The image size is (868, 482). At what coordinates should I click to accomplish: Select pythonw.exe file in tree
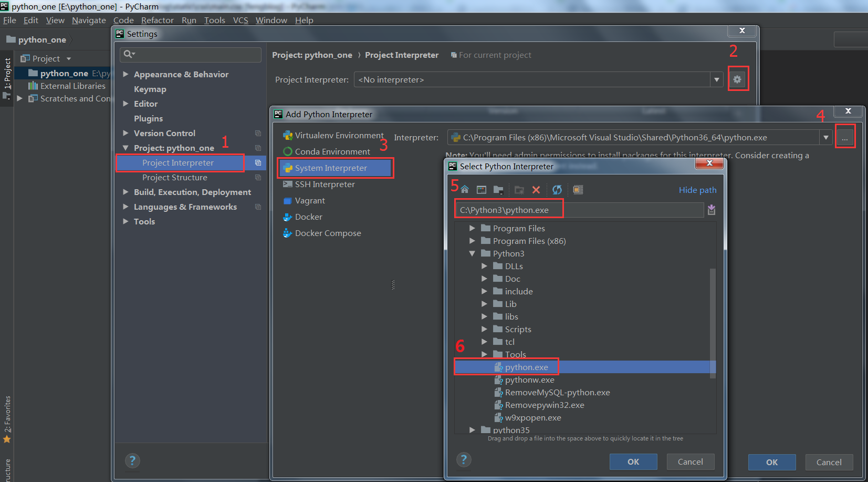[x=530, y=380]
